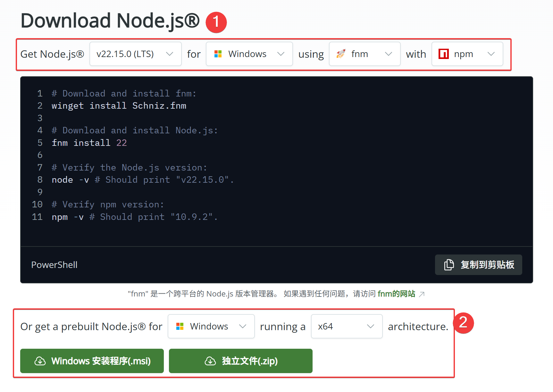Download the Windows 安装程序(.msi) installer
Screen dimensions: 553x392
tap(92, 361)
